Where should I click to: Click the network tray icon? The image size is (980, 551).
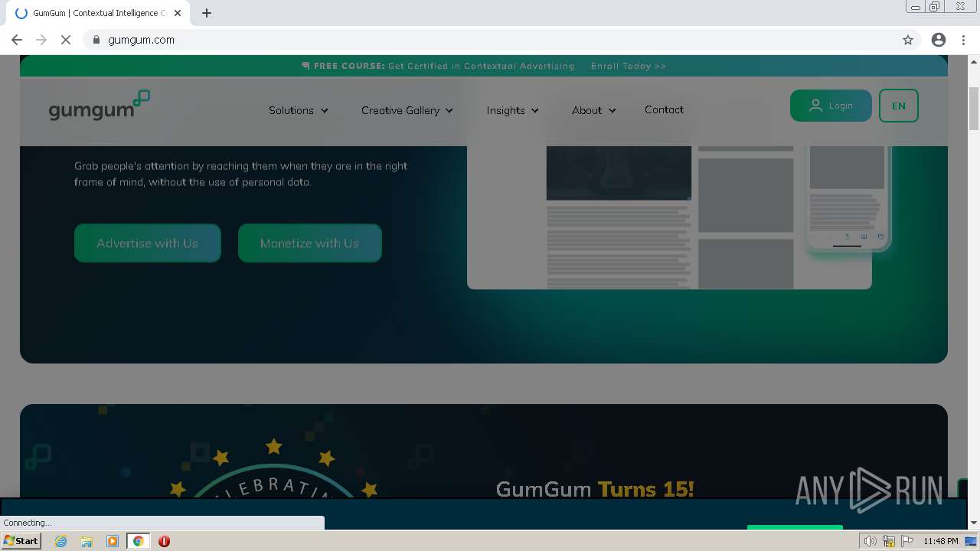point(889,541)
